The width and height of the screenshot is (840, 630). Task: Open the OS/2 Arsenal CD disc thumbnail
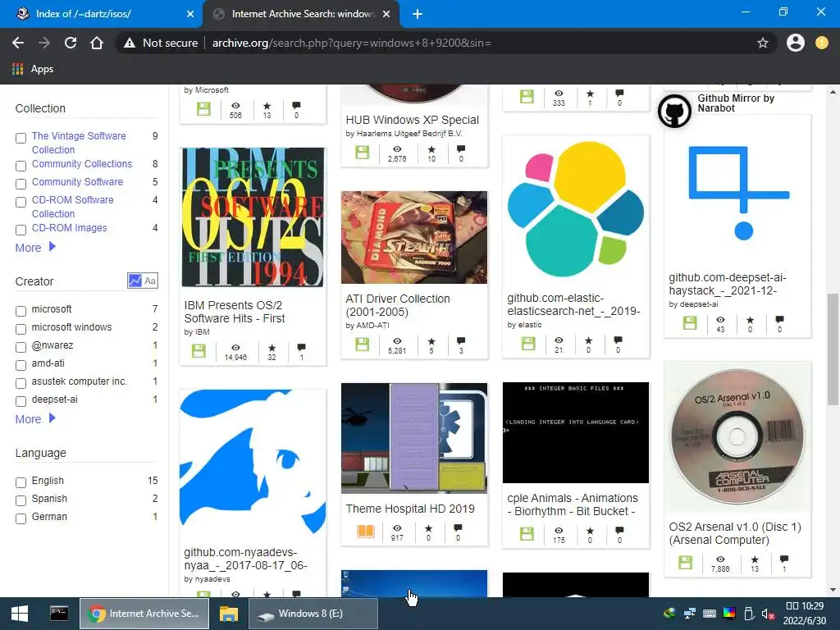point(737,437)
